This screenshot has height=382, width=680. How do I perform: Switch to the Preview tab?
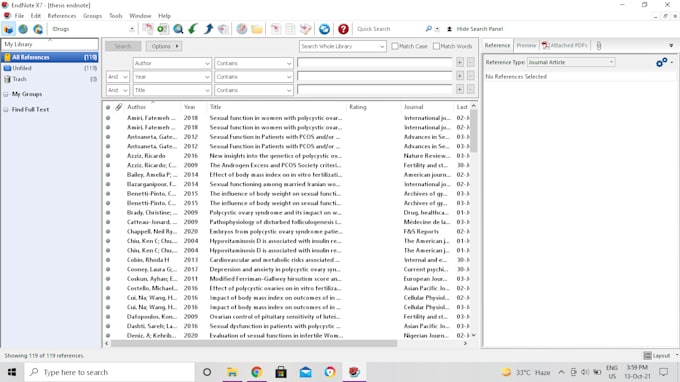click(x=526, y=46)
